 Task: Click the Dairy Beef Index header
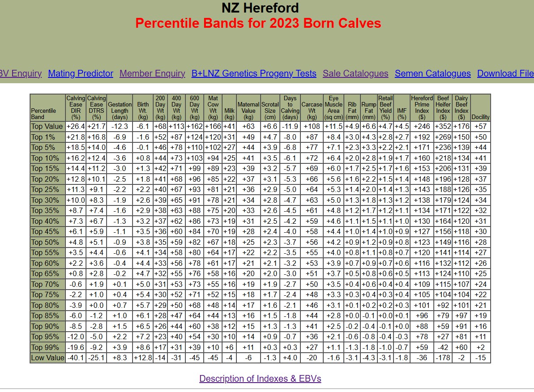pos(461,108)
